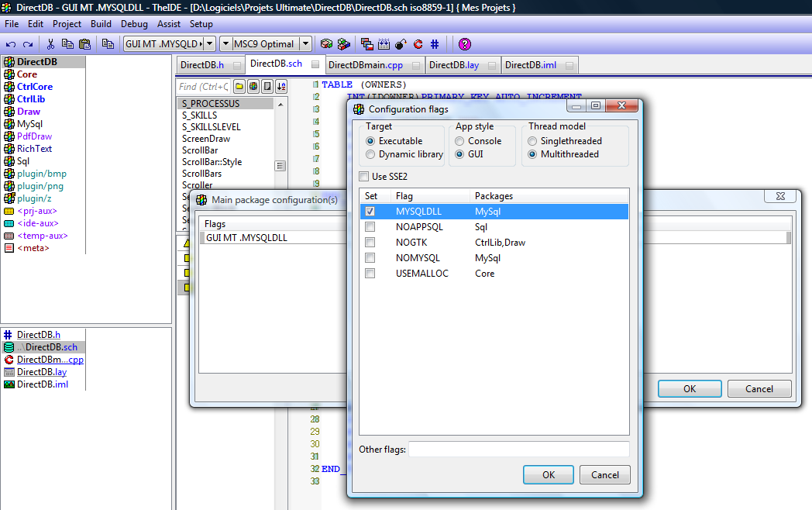Enable the Use SSE2 checkbox

365,177
